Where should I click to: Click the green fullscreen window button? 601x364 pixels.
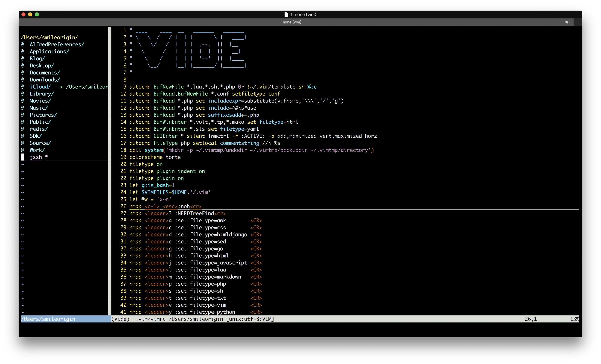click(37, 14)
